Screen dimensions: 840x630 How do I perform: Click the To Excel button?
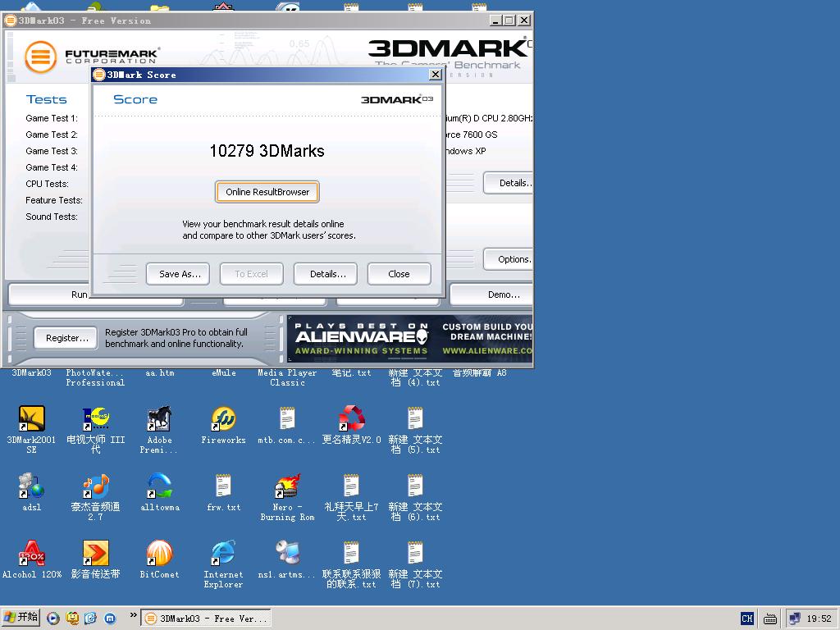tap(251, 274)
